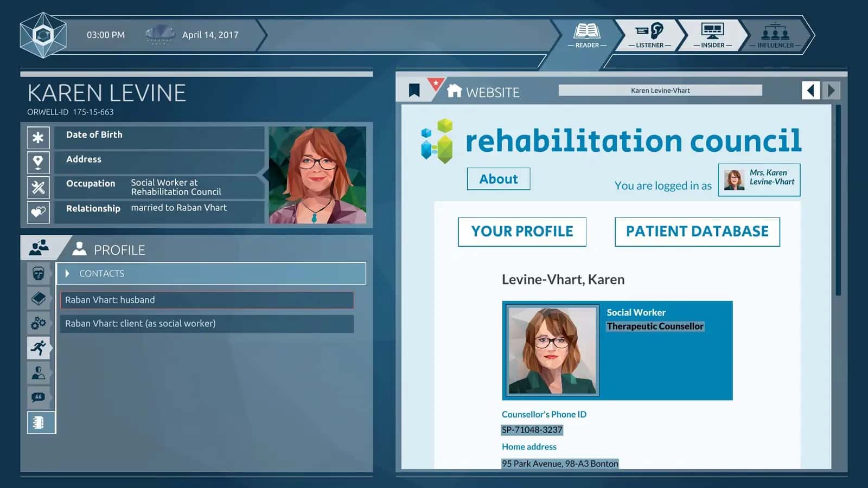Click the About link on website
This screenshot has height=488, width=868.
coord(498,179)
